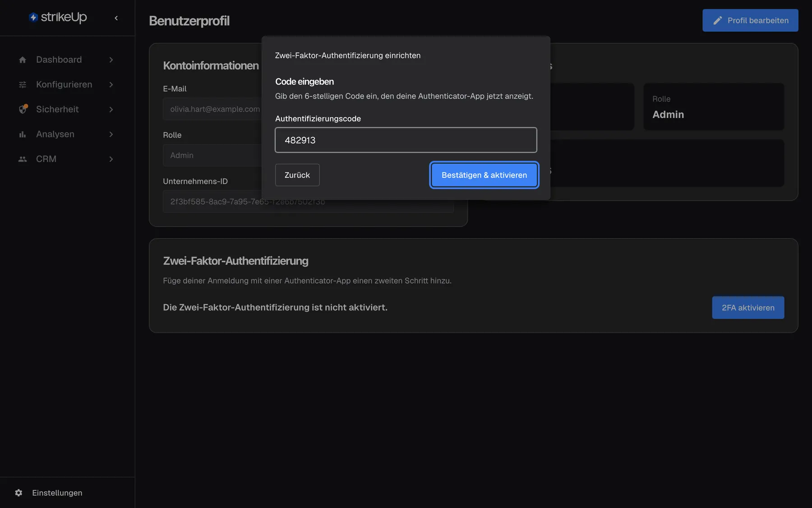
Task: Click the Dashboard home icon
Action: click(23, 60)
